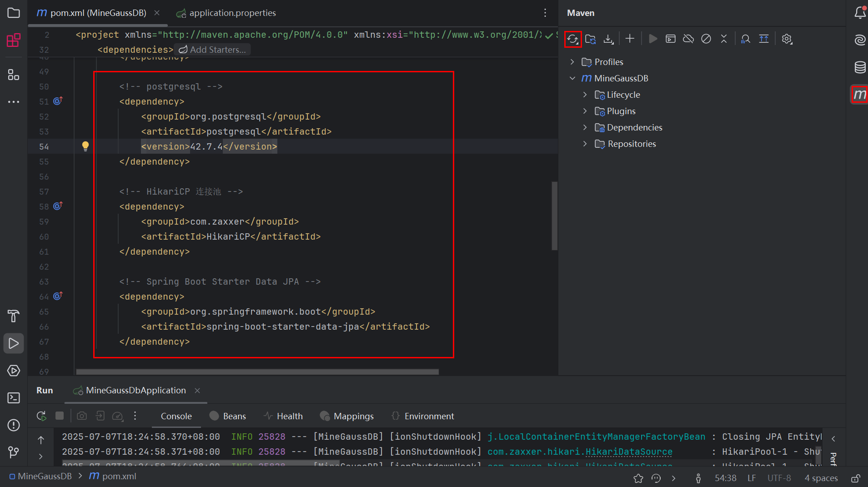
Task: Click the 4 spaces indent setting
Action: tap(821, 478)
